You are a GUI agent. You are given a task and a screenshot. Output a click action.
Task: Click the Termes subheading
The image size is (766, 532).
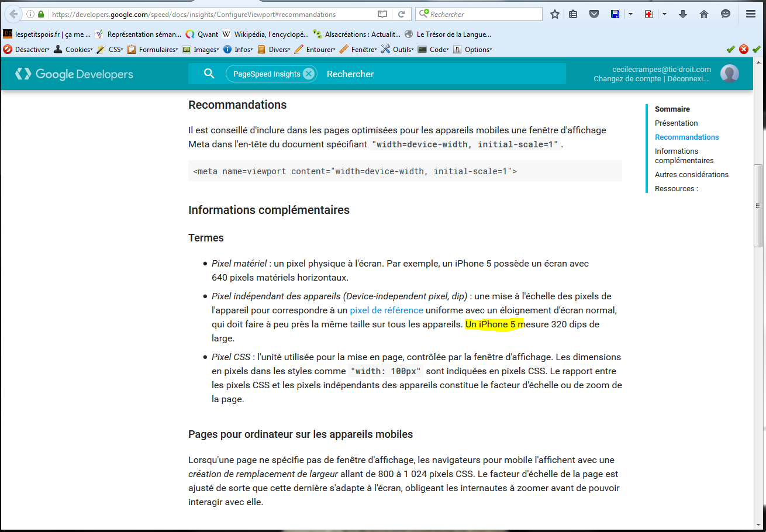(x=206, y=238)
